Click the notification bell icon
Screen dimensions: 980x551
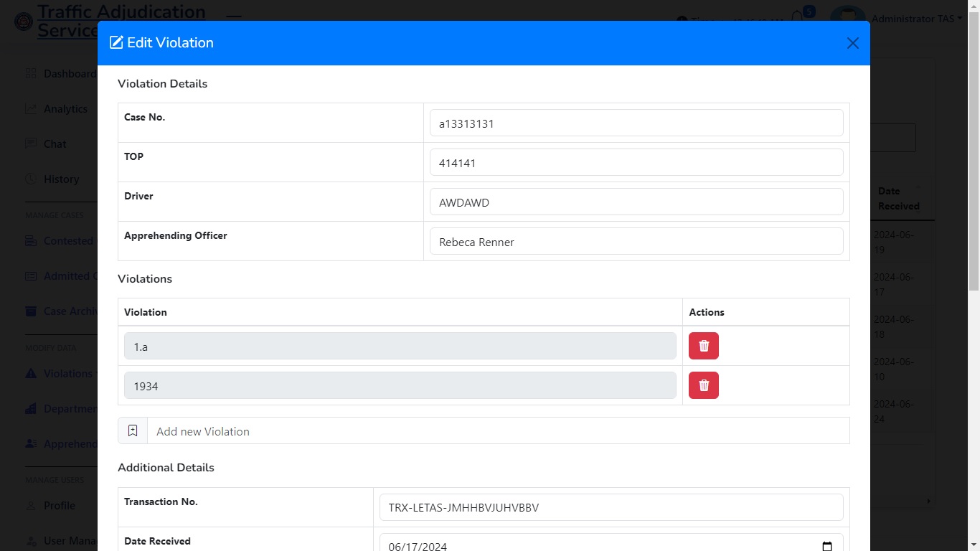(797, 17)
